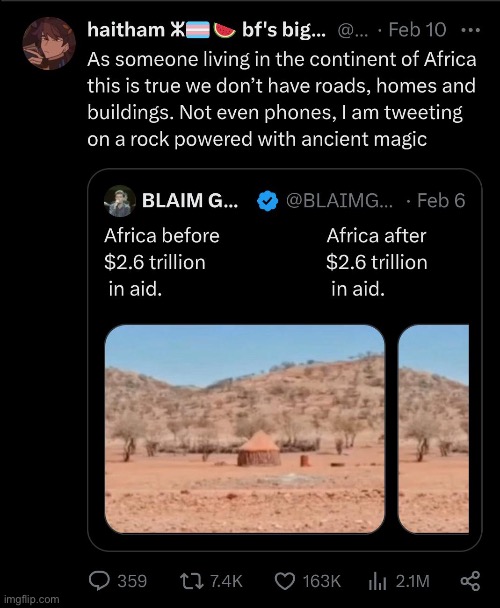This screenshot has width=500, height=608.
Task: Open the partially visible second photo
Action: (434, 429)
